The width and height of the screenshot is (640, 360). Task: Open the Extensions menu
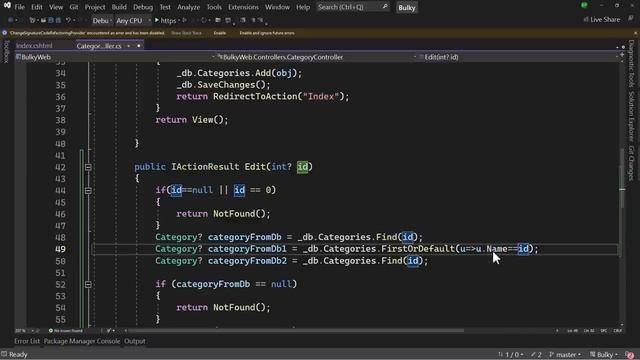[x=243, y=7]
